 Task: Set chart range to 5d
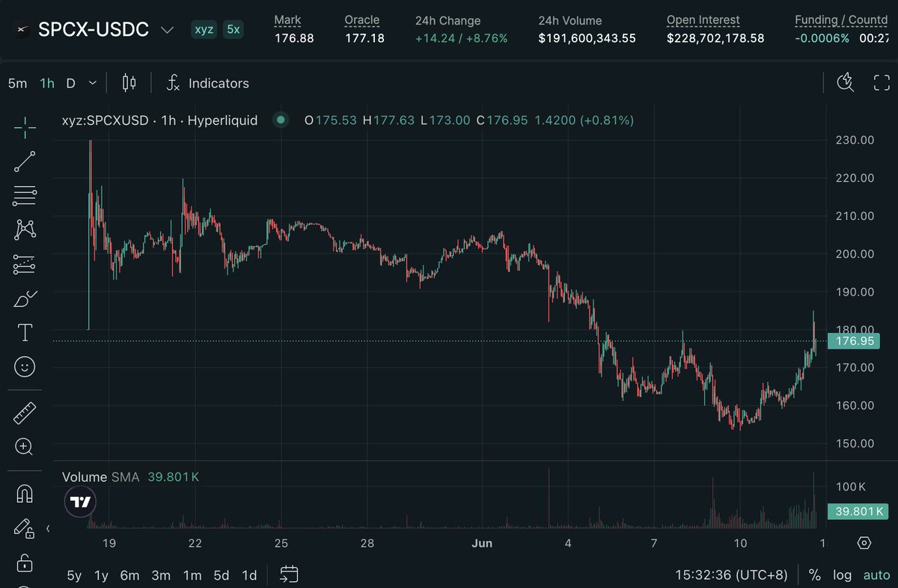tap(222, 575)
